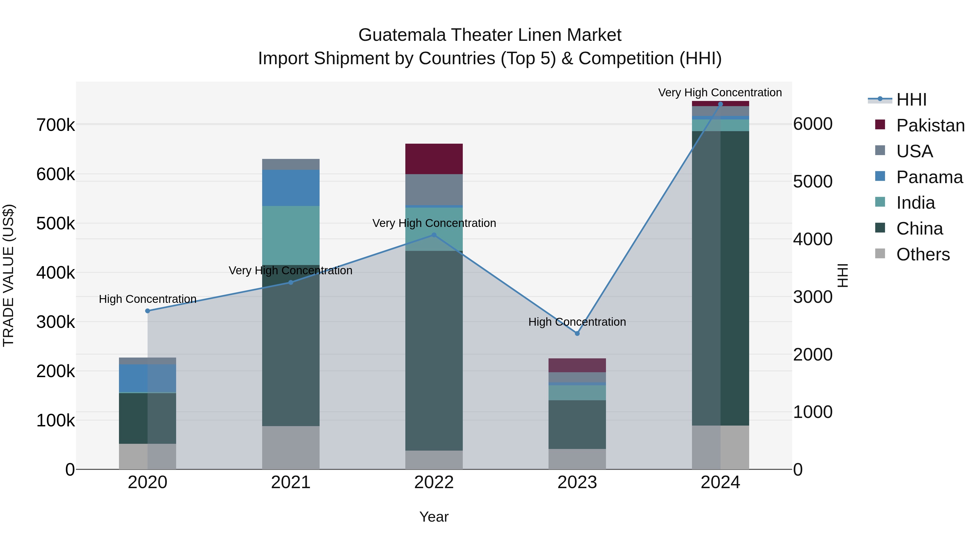This screenshot has height=551, width=980.
Task: Click the 700k left-axis tick label
Action: point(56,125)
